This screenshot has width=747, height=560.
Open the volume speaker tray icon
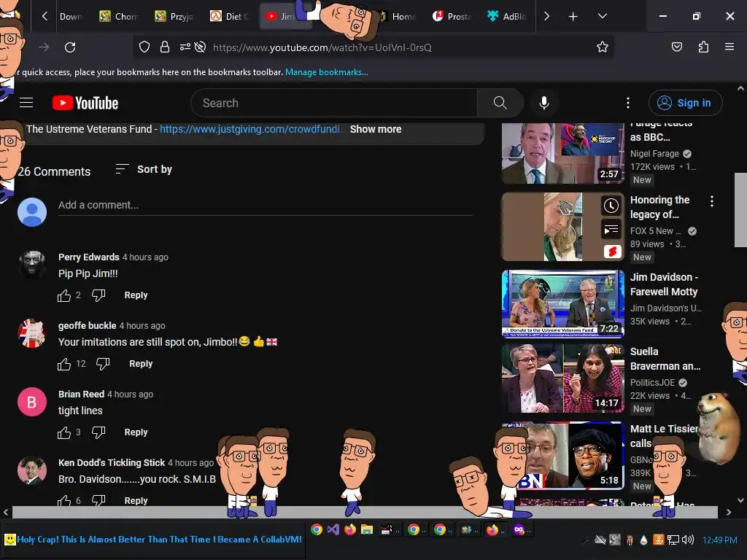coord(687,540)
